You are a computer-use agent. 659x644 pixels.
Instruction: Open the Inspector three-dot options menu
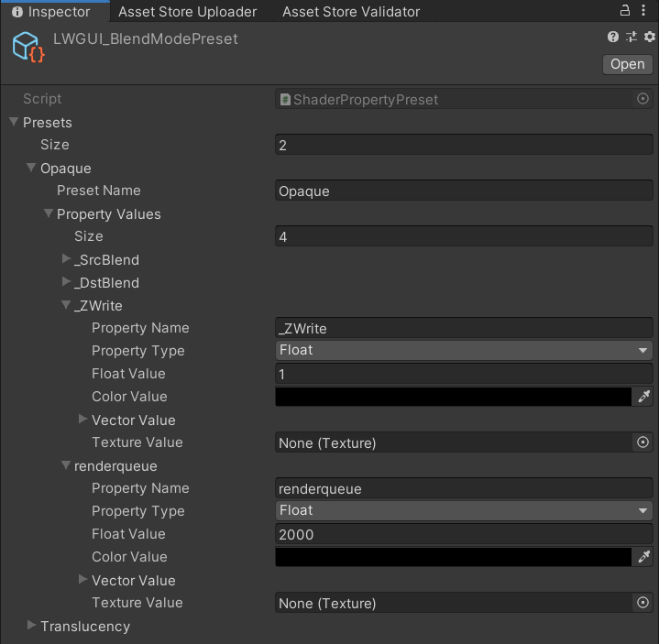pos(647,11)
